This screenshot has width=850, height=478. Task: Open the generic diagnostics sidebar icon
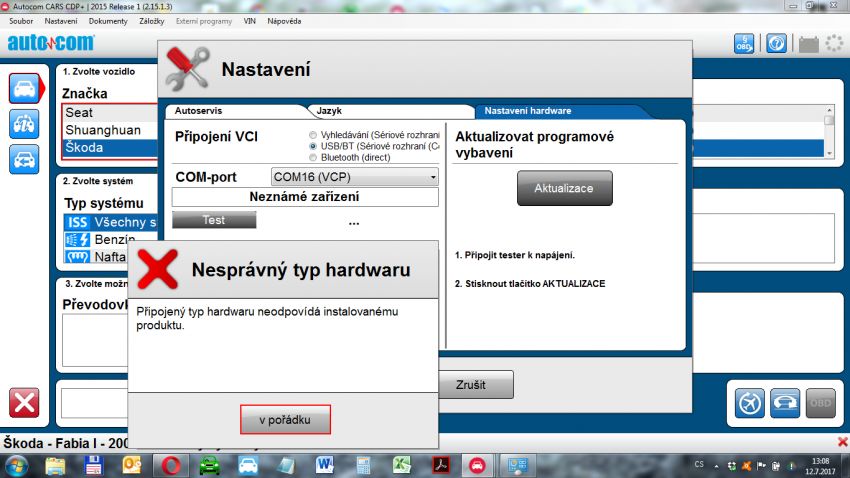[24, 124]
